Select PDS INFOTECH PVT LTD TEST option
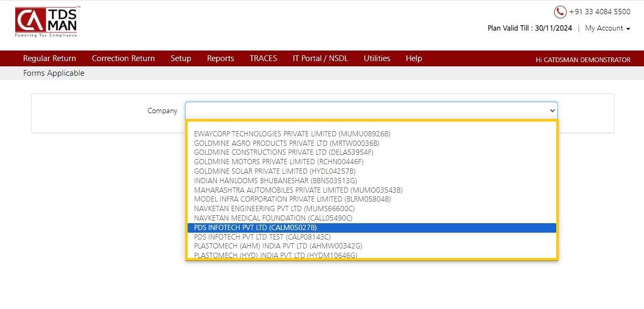644x309 pixels. [x=372, y=237]
